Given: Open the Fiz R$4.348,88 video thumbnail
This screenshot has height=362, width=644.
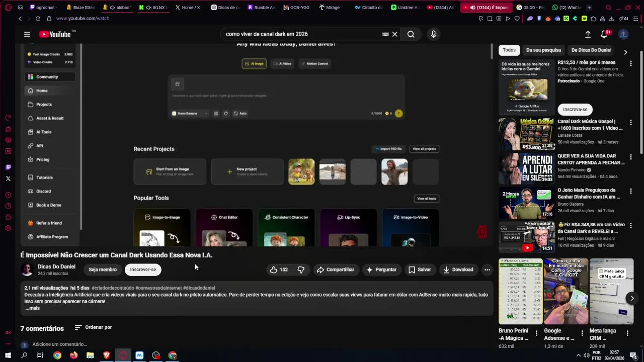Looking at the screenshot, I should [x=526, y=237].
